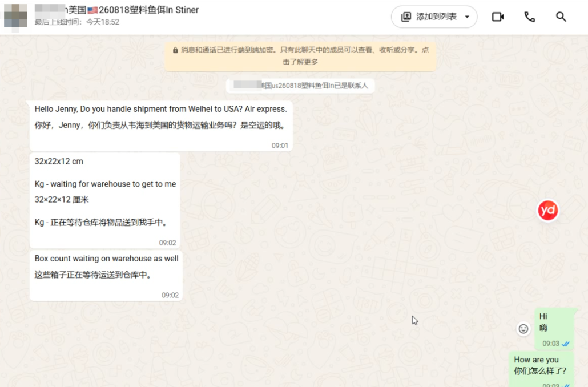Open the contact profile picture
Screen dimensions: 588x387
(15, 16)
